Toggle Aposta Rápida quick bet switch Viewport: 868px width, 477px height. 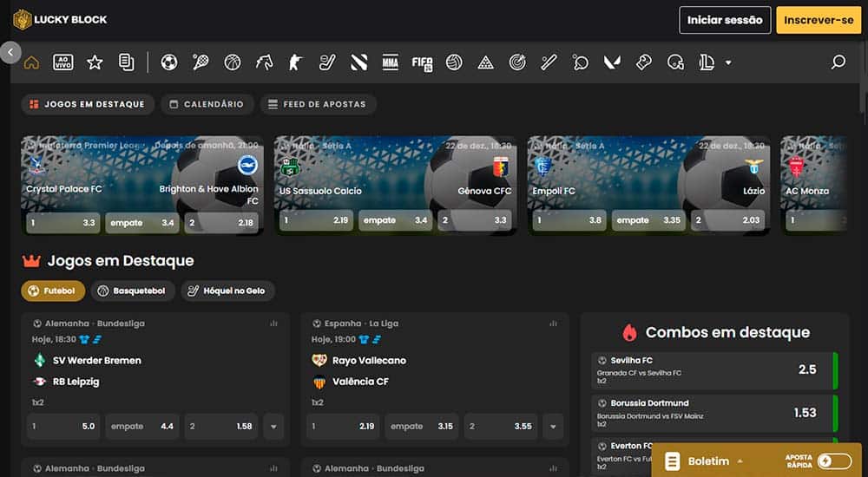(835, 461)
